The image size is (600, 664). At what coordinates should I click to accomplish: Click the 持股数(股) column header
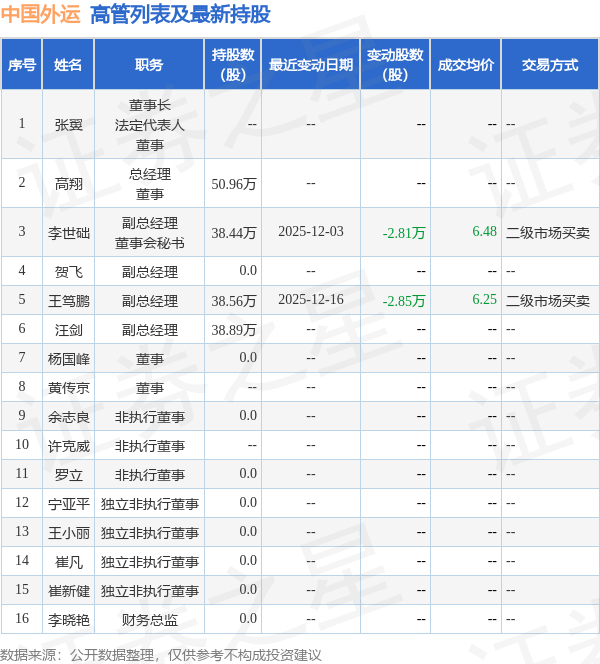click(233, 65)
